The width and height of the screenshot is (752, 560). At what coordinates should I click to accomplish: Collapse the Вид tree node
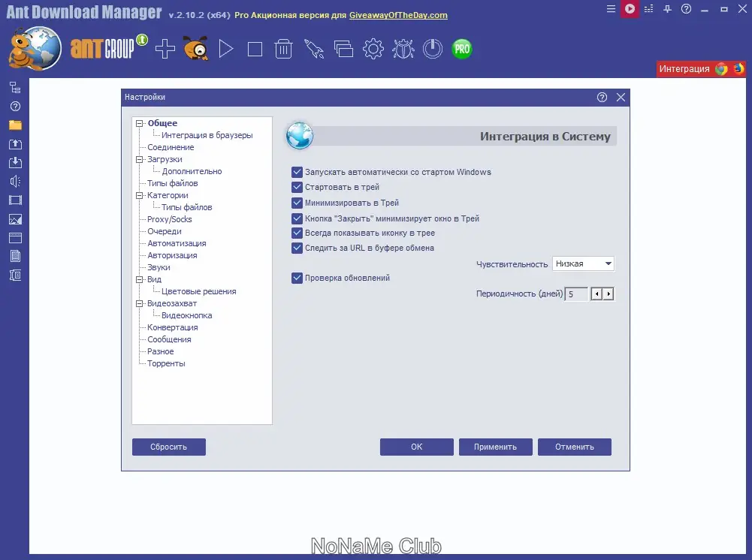[x=140, y=279]
